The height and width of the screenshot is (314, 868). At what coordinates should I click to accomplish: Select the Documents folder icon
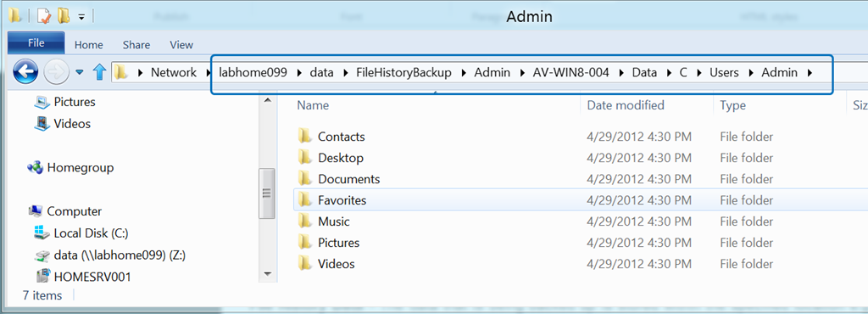pyautogui.click(x=304, y=178)
